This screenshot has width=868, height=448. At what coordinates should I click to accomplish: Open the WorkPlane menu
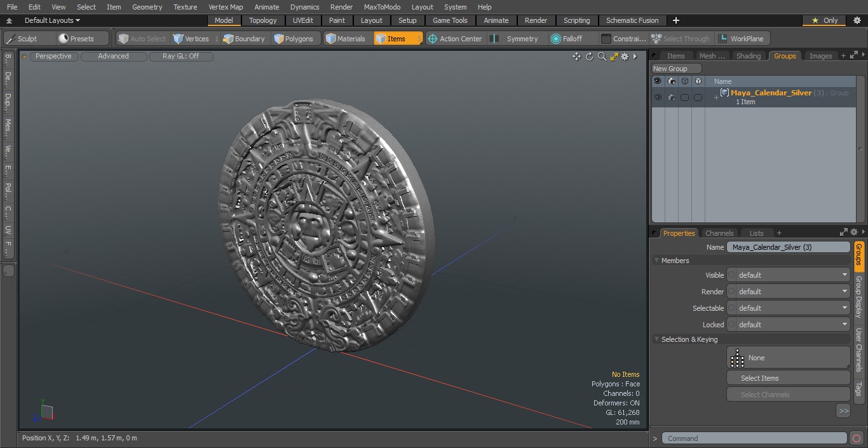pyautogui.click(x=742, y=39)
